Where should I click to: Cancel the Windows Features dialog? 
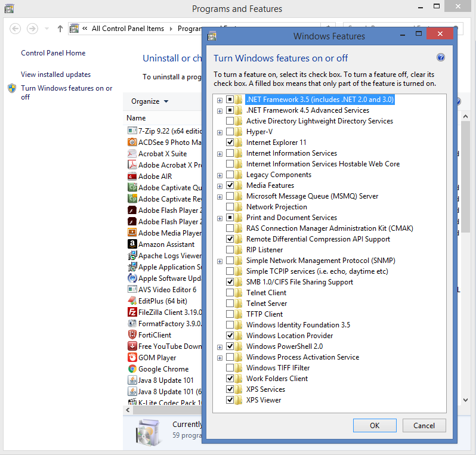424,426
